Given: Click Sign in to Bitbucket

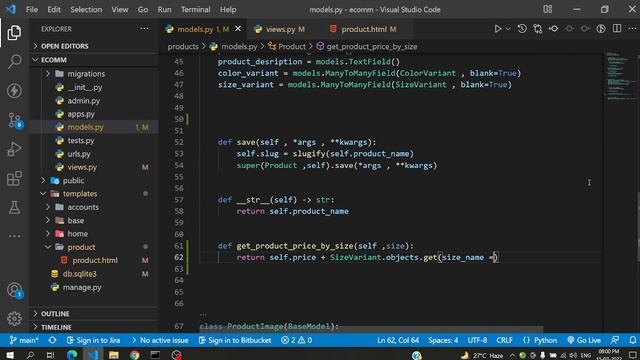Looking at the screenshot, I should (x=235, y=340).
